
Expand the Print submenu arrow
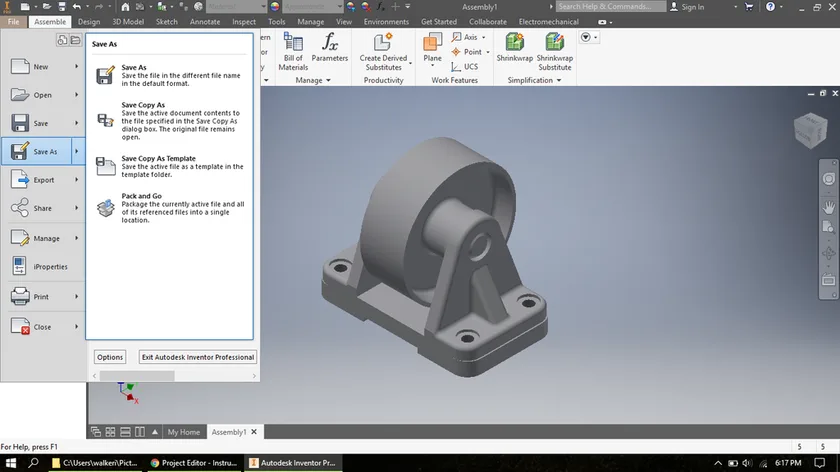click(x=77, y=296)
